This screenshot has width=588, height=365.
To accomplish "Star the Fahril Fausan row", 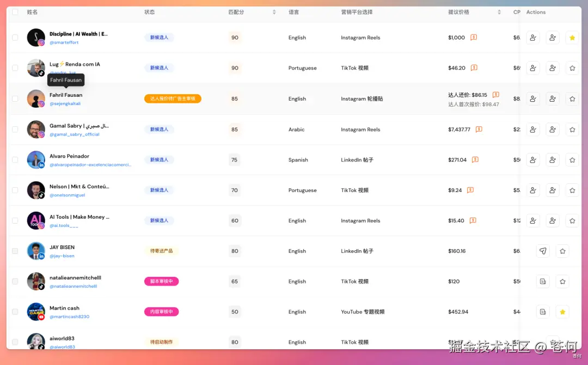I will pyautogui.click(x=572, y=98).
